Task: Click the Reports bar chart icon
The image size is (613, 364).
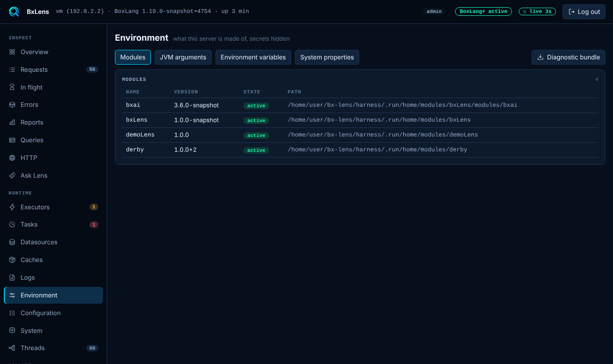Action: click(12, 122)
